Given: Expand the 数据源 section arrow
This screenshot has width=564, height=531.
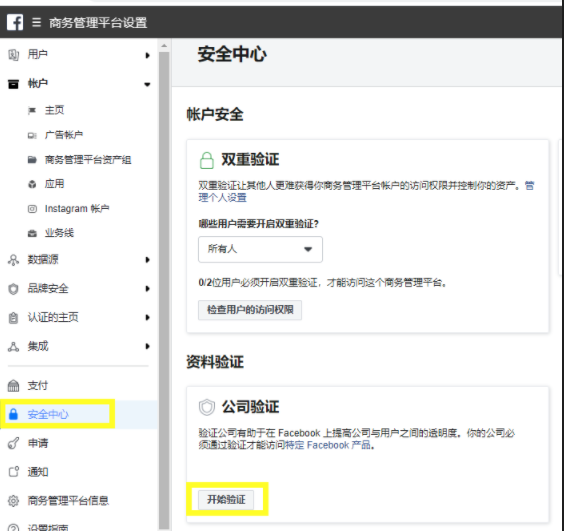Looking at the screenshot, I should click(x=147, y=260).
